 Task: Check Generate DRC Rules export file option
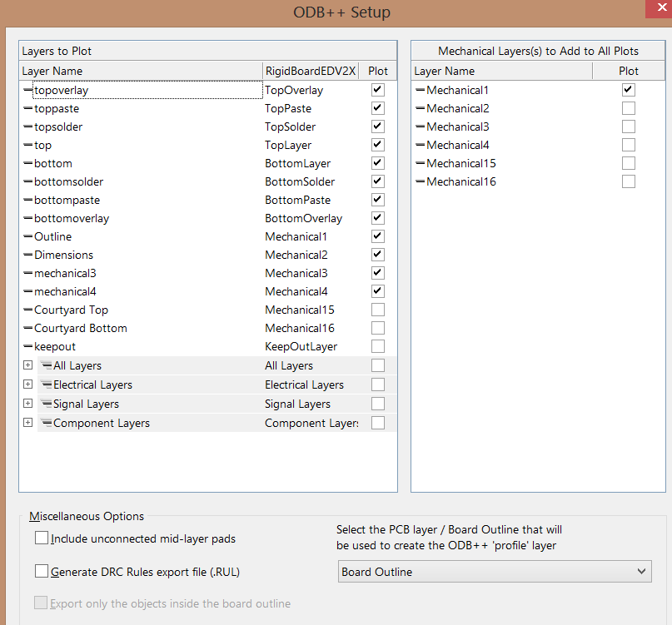tap(42, 572)
